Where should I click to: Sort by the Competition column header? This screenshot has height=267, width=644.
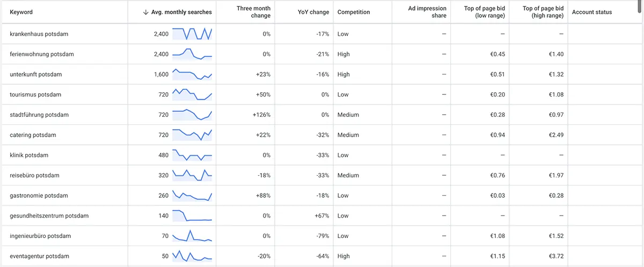click(x=354, y=12)
